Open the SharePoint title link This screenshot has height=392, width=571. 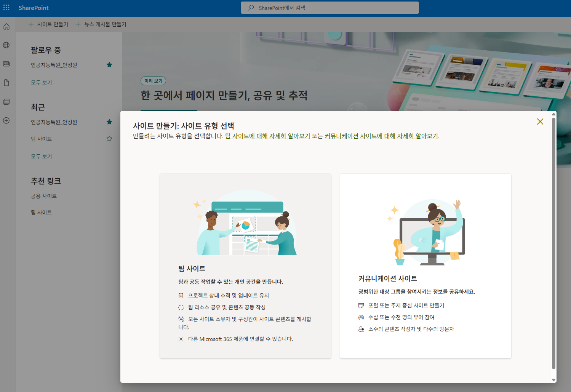(34, 8)
